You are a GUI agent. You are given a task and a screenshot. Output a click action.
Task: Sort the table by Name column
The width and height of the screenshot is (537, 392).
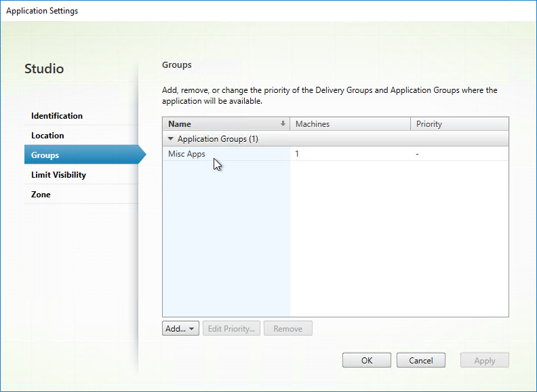pos(226,124)
